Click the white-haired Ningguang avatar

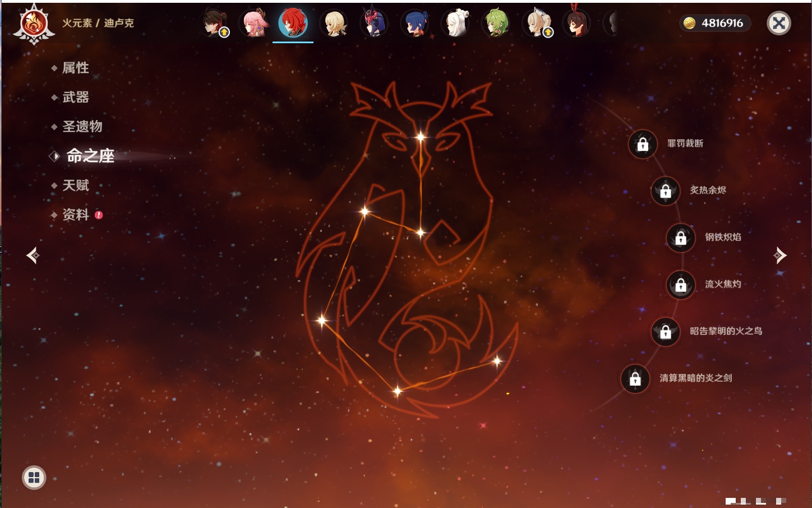coord(456,24)
